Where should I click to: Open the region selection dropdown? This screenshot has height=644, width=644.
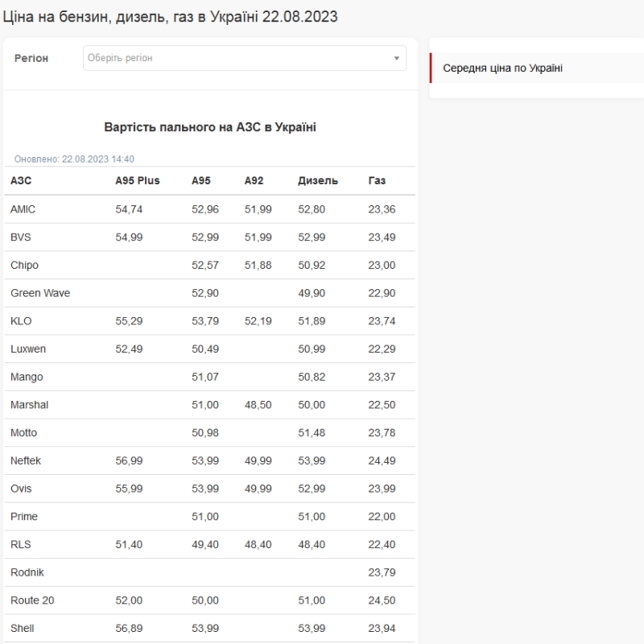pos(245,58)
